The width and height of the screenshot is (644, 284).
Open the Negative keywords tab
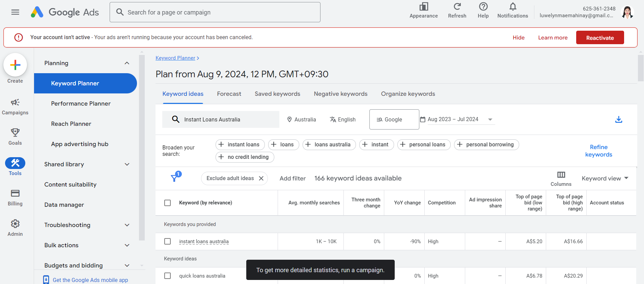[x=340, y=94]
